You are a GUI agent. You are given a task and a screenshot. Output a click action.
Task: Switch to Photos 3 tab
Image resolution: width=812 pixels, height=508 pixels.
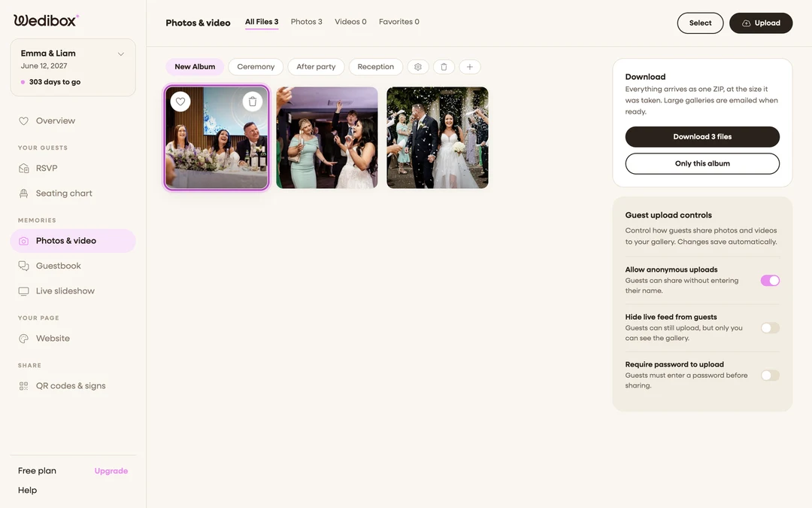tap(307, 22)
